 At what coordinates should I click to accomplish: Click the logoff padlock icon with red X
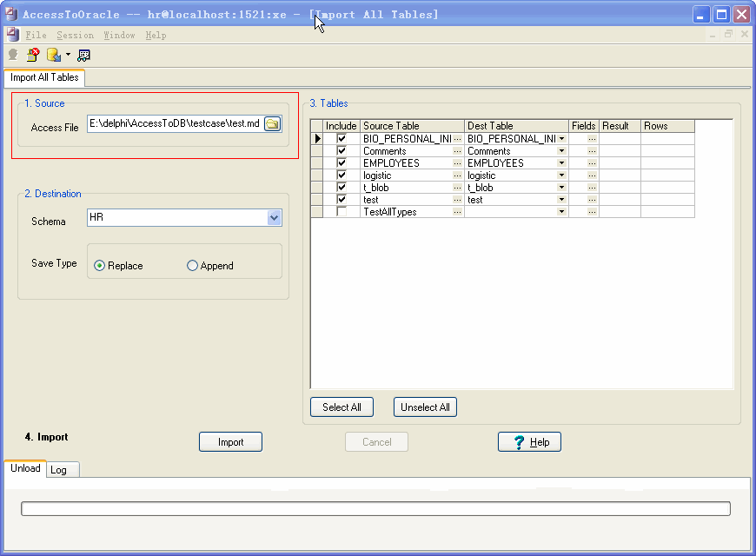pos(33,55)
